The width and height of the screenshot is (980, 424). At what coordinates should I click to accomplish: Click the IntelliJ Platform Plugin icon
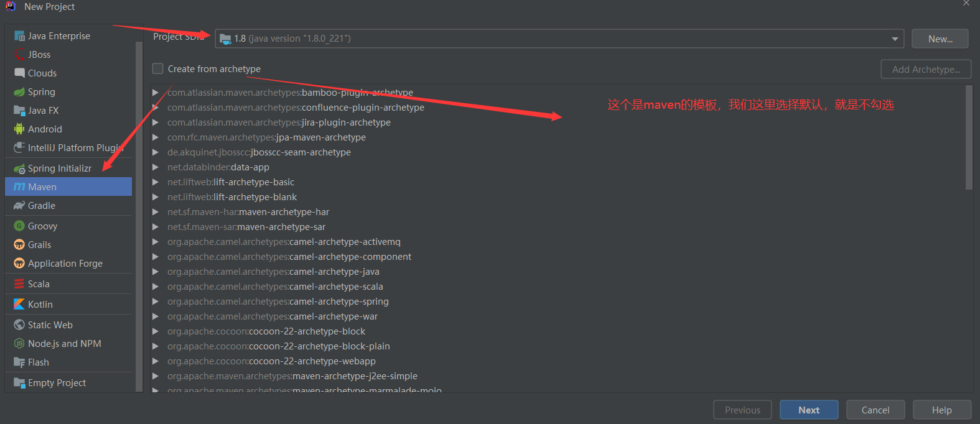pyautogui.click(x=19, y=148)
